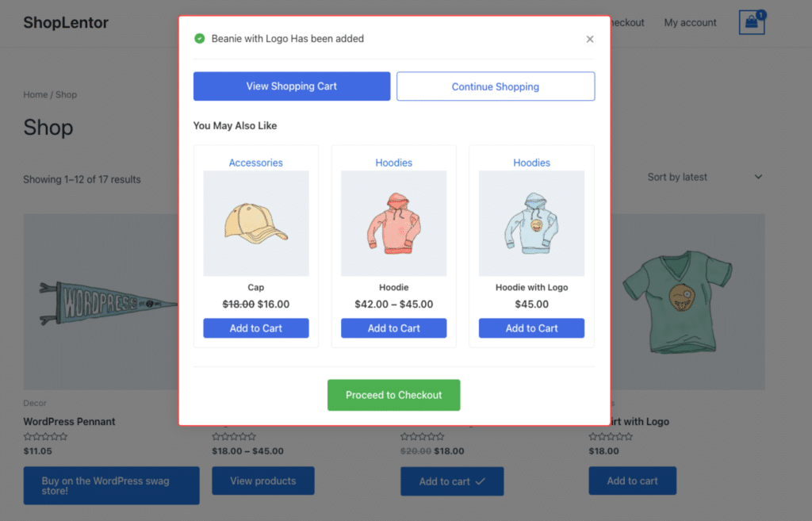Click the chevron on the sort selector
This screenshot has width=812, height=521.
758,177
